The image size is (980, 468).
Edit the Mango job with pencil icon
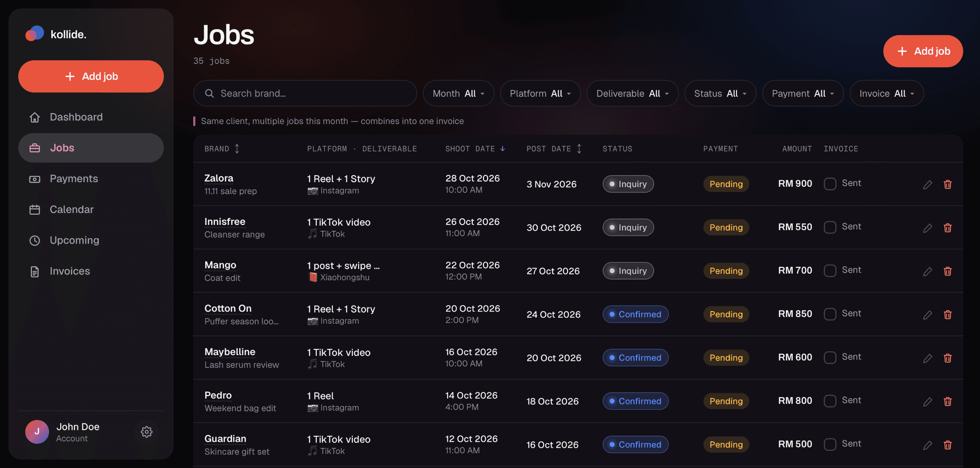coord(927,271)
